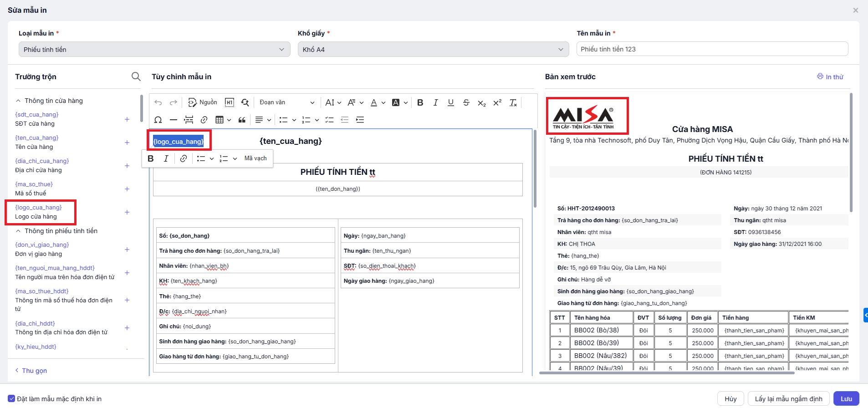This screenshot has height=413, width=868.
Task: Toggle 'Đặt làm mẫu mặc định khi in' checkbox
Action: [12, 399]
